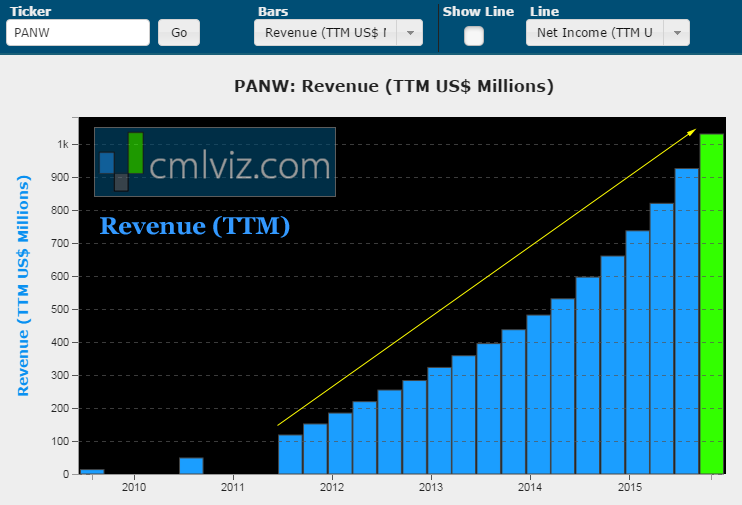The height and width of the screenshot is (505, 742).
Task: Click the 2012 x-axis label
Action: [332, 487]
